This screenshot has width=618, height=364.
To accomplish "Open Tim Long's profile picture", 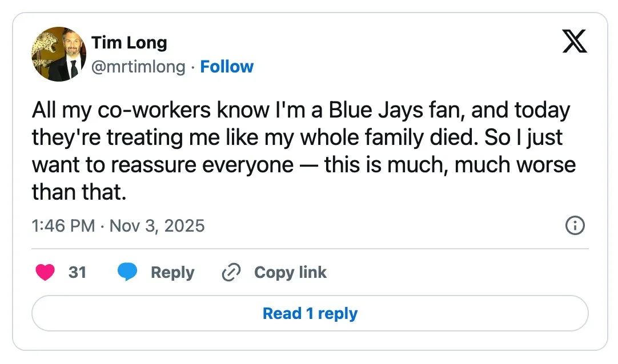I will click(59, 54).
